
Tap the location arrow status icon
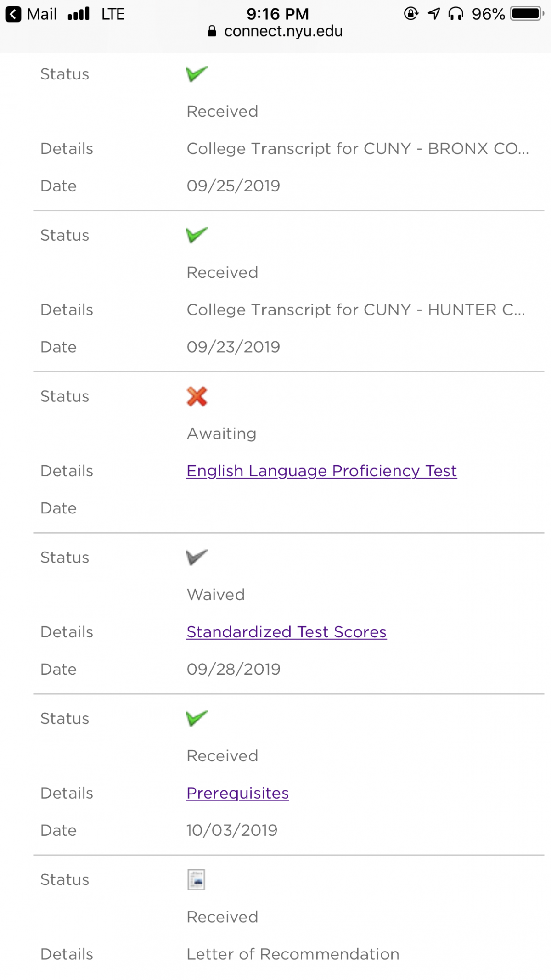click(434, 14)
